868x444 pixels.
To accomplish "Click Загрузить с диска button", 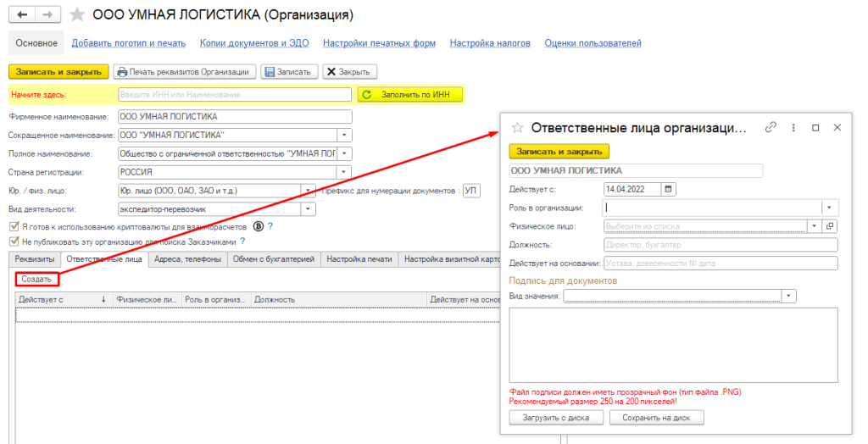I will (x=556, y=418).
